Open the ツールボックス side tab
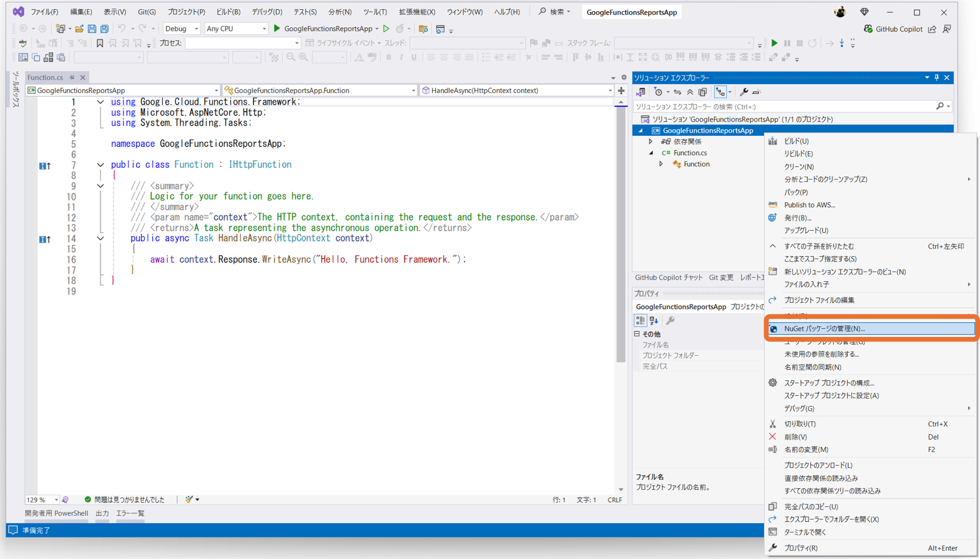Screen dimensions: 980x559 coord(16,89)
